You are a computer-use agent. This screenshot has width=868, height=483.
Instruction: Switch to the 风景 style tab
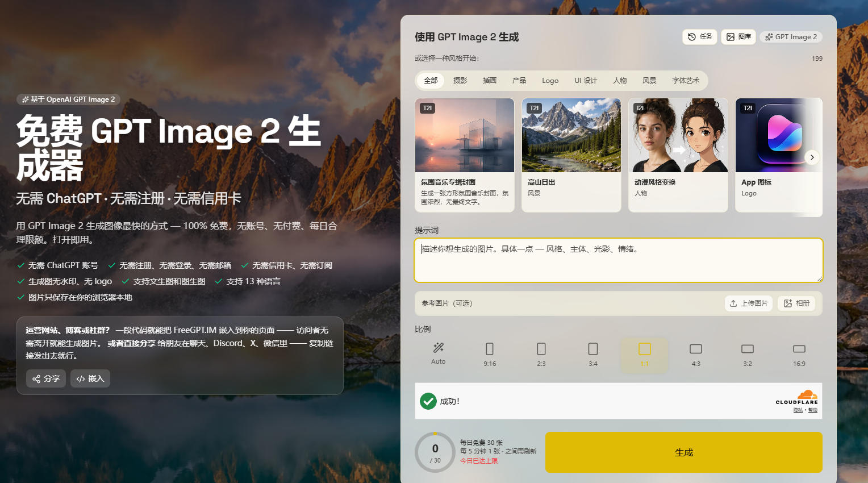pyautogui.click(x=649, y=81)
